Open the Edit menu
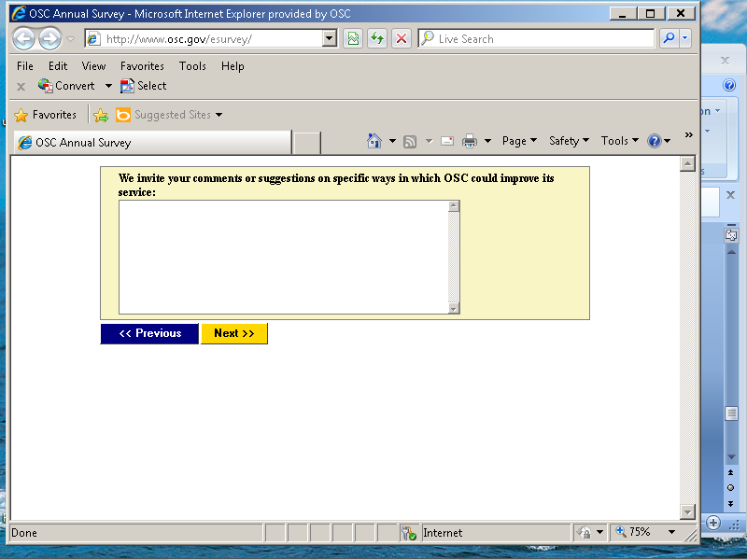The image size is (747, 560). click(58, 66)
